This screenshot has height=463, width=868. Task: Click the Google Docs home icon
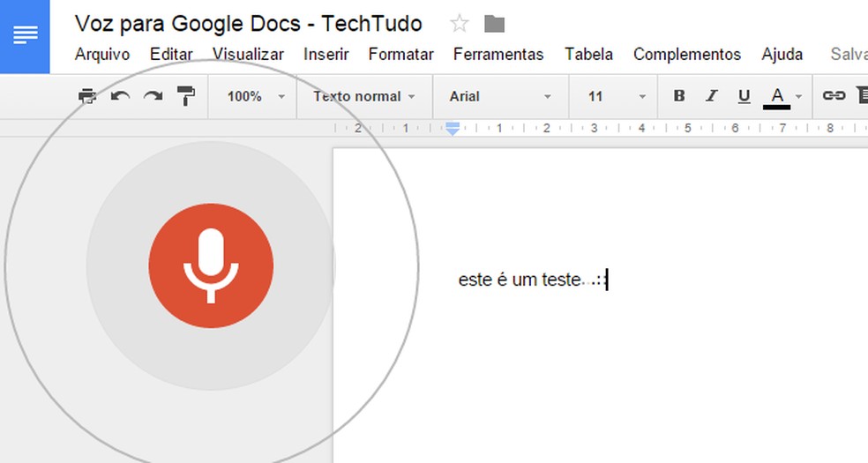coord(25,35)
